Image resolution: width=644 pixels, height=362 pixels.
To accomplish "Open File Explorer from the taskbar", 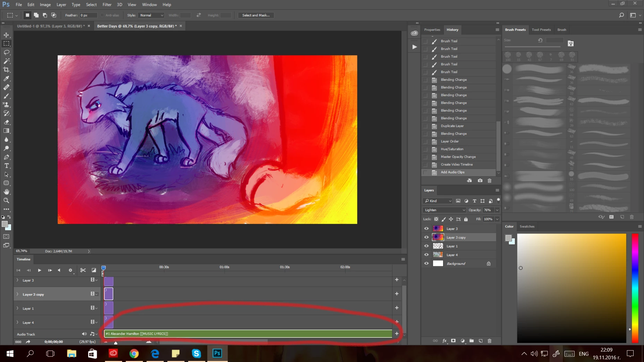I will [71, 353].
